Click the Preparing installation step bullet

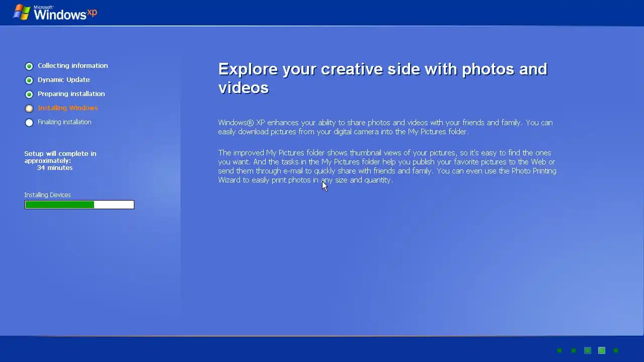(x=29, y=94)
